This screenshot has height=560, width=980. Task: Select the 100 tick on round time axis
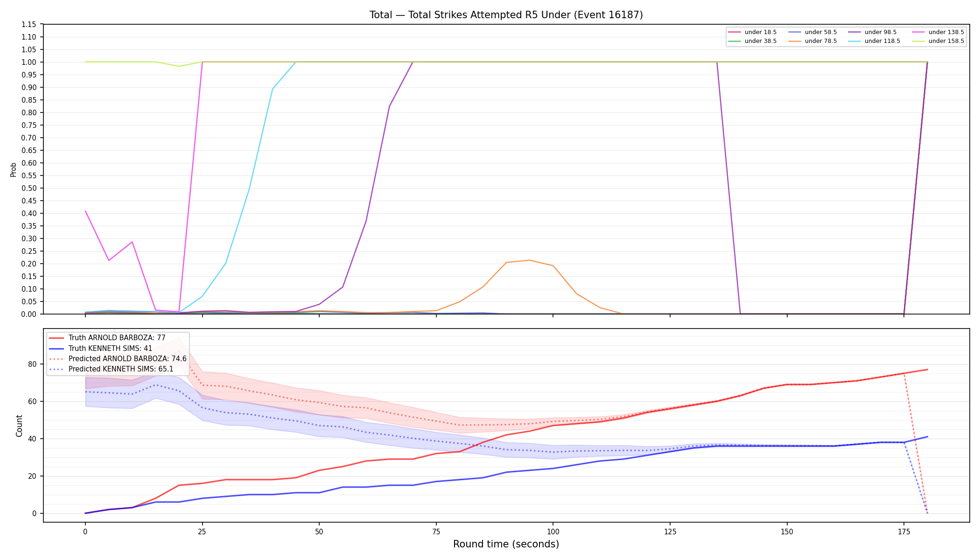(x=553, y=532)
